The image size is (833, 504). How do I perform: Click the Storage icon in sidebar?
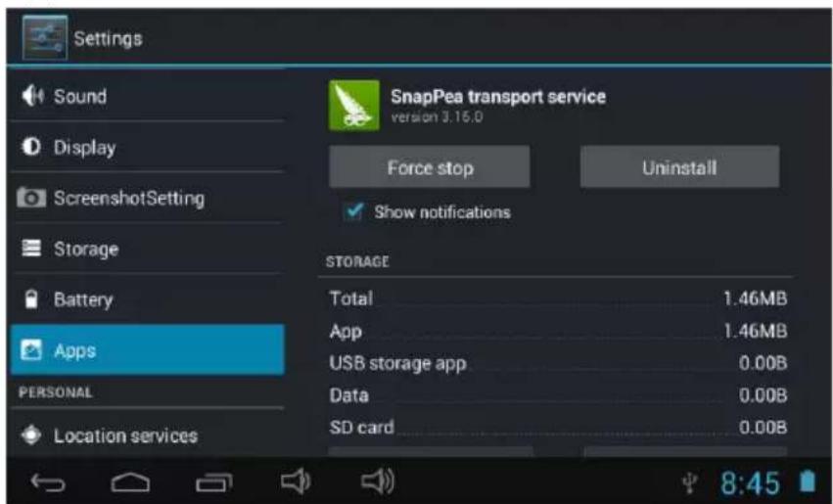[31, 248]
